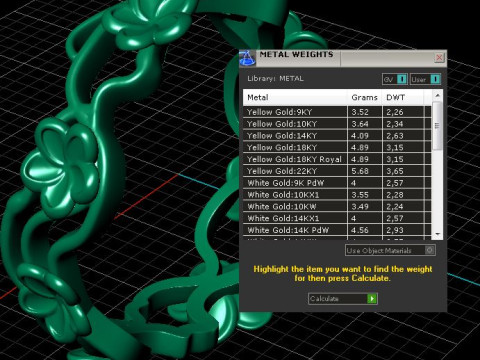Select White Gold:10KW row
The image size is (480, 360).
pyautogui.click(x=337, y=206)
